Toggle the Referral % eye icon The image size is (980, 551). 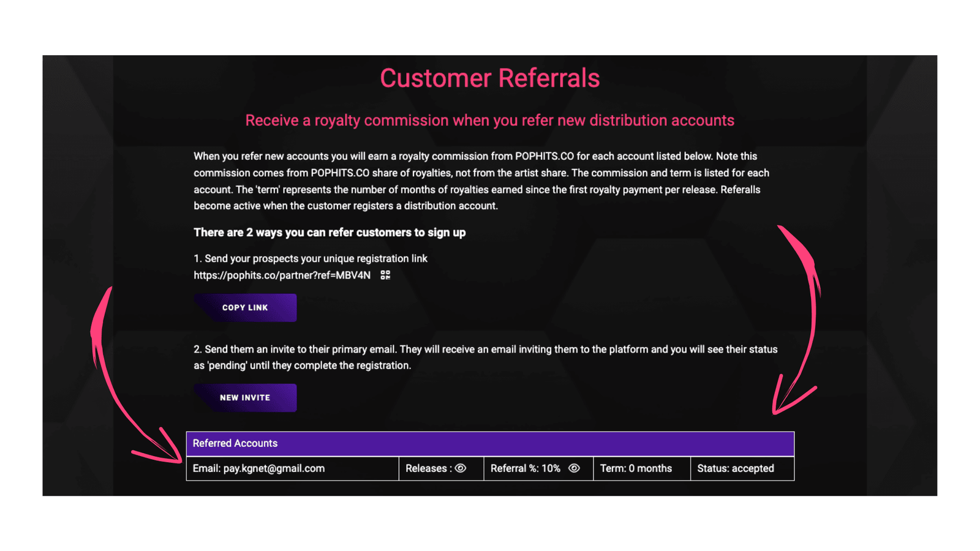pos(574,468)
